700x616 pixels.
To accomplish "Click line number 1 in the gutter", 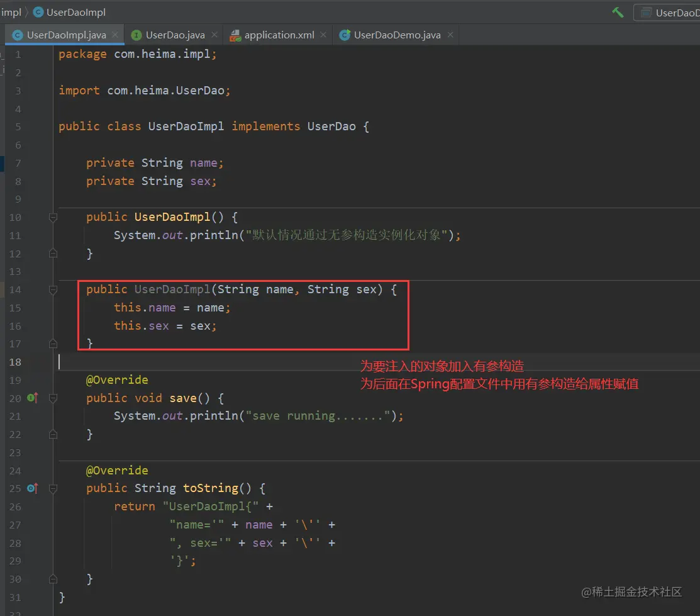I will pos(18,55).
